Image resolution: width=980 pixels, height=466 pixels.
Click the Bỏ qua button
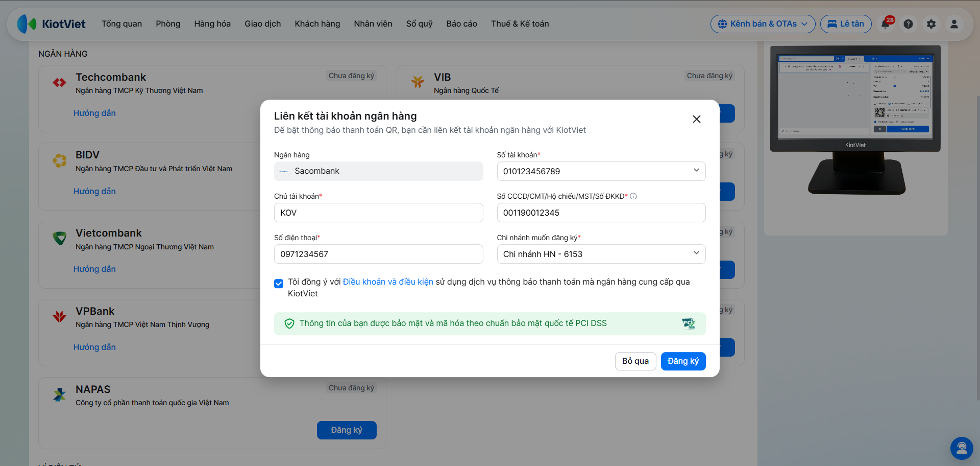pyautogui.click(x=635, y=361)
